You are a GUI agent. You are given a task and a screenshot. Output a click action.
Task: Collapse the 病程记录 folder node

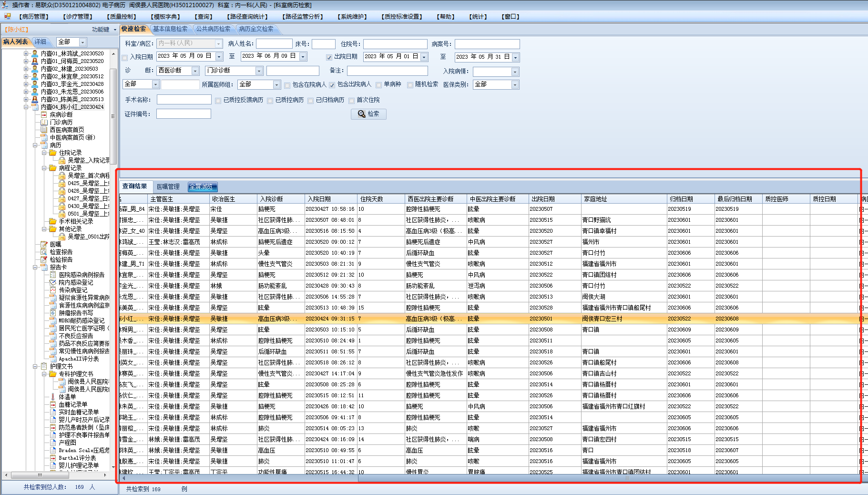click(44, 168)
